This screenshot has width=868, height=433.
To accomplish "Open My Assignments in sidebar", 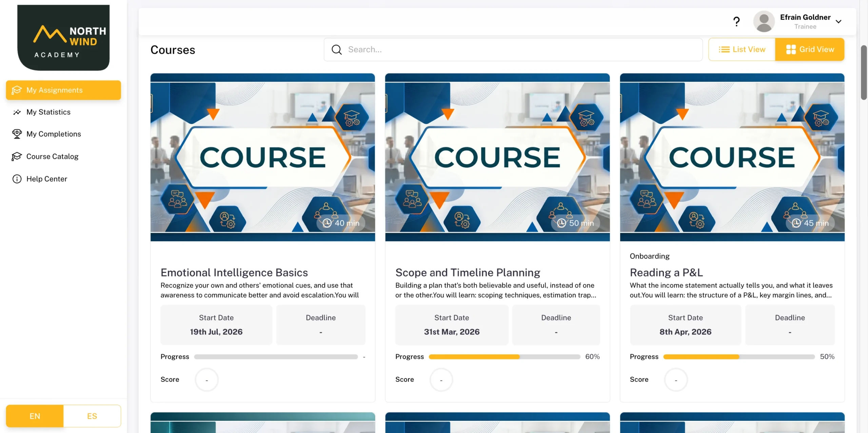I will pyautogui.click(x=63, y=90).
